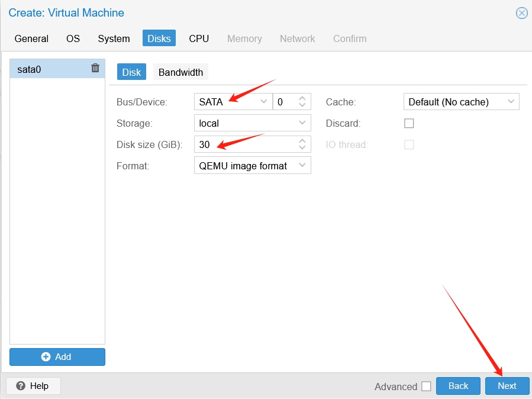Click the Help question mark icon
The image size is (532, 399).
[21, 386]
